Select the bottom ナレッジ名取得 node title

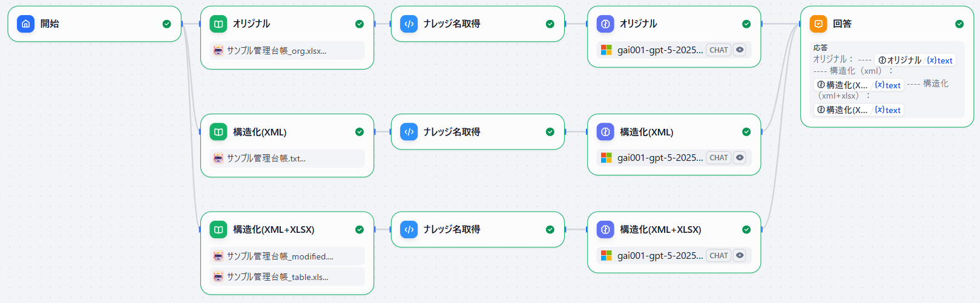pyautogui.click(x=452, y=230)
